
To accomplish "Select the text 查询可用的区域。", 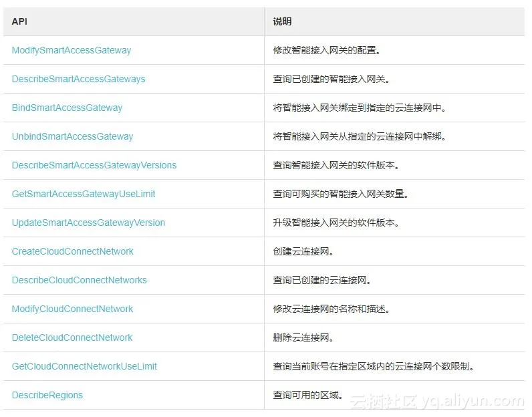I will pyautogui.click(x=308, y=396).
